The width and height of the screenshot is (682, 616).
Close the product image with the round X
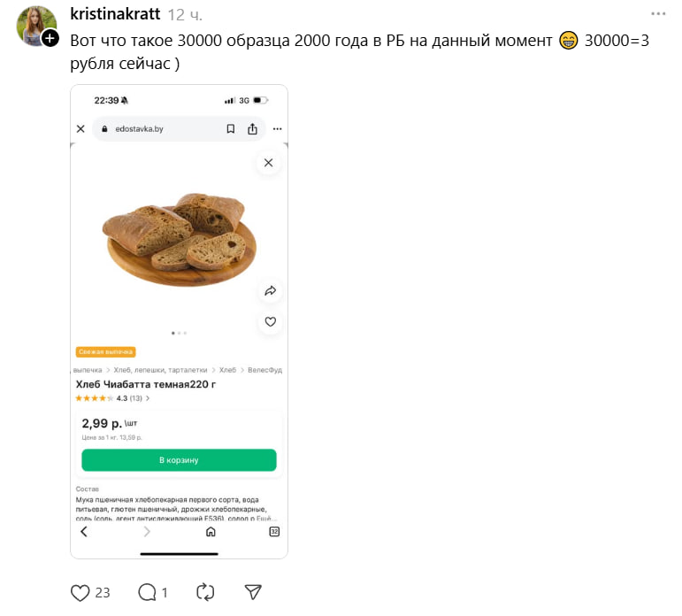point(268,163)
